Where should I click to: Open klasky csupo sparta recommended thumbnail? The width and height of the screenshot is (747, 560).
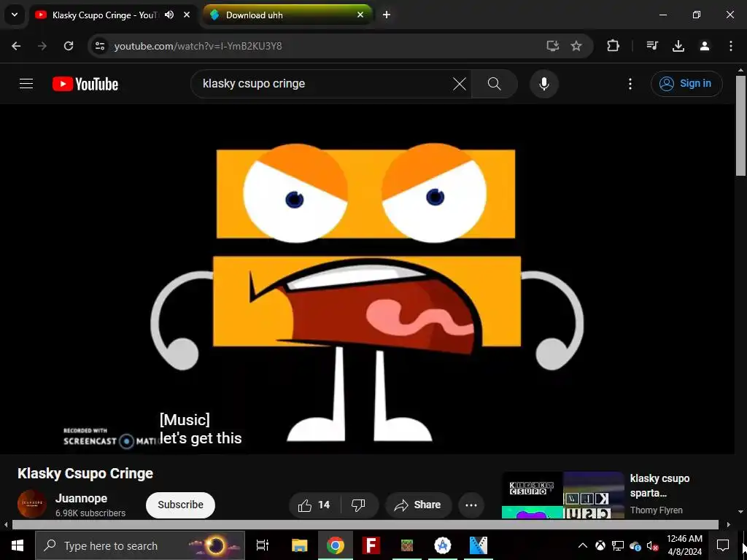(x=563, y=495)
